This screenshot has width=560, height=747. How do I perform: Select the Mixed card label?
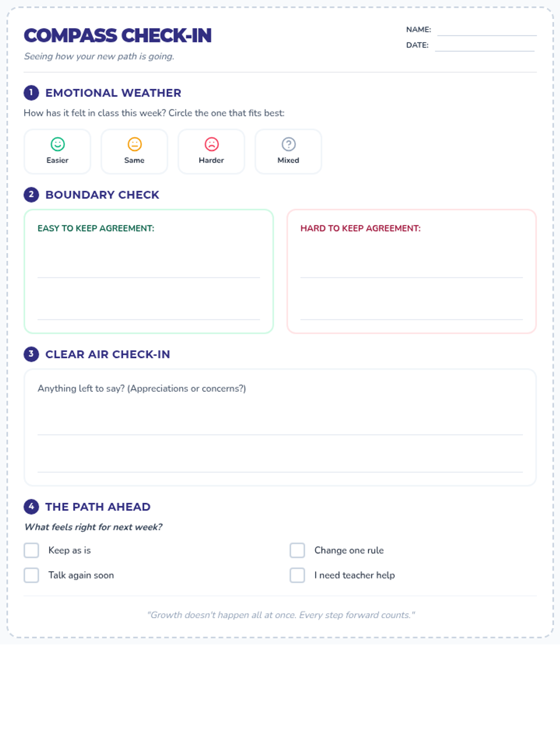tap(288, 160)
